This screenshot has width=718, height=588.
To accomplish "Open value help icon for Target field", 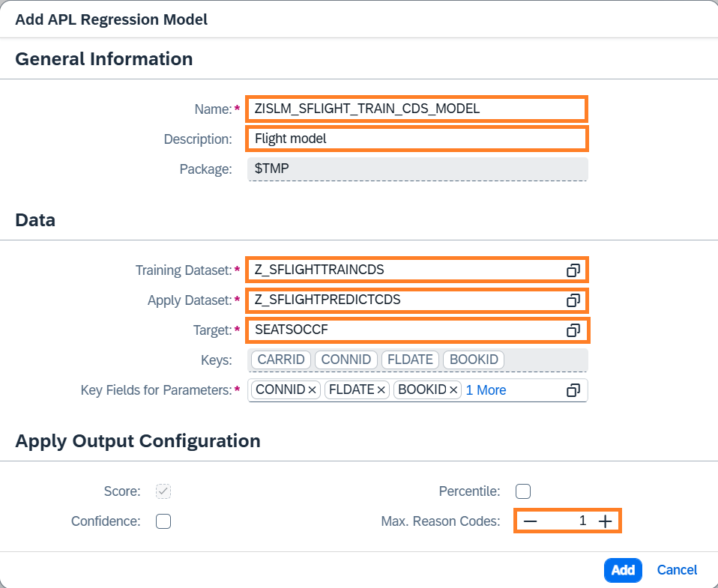I will click(x=573, y=330).
